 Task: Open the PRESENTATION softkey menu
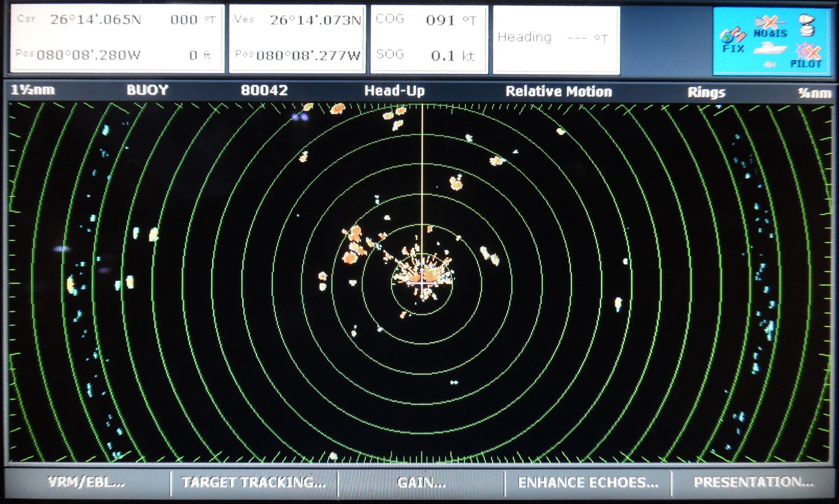pyautogui.click(x=753, y=482)
